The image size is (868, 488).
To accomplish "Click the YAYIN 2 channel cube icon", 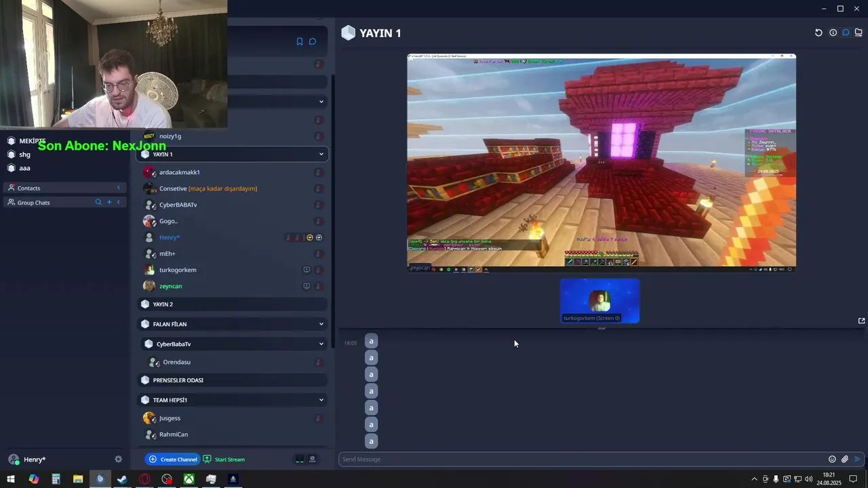I will click(x=144, y=304).
